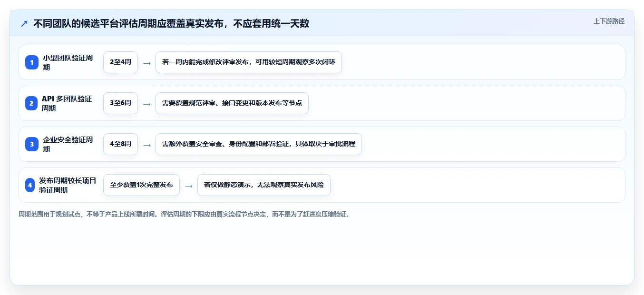
Task: Click the note starting 若仅做静态演示
Action: pyautogui.click(x=264, y=185)
